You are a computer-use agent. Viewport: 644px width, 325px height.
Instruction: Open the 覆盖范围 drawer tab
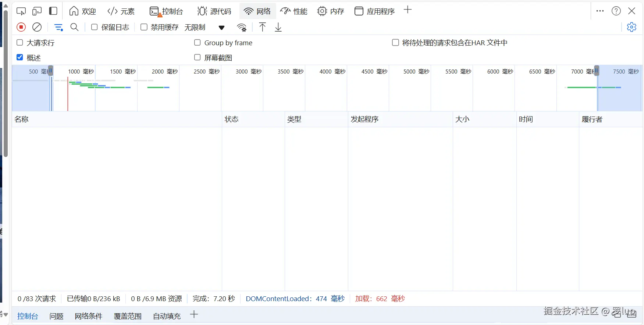[128, 316]
